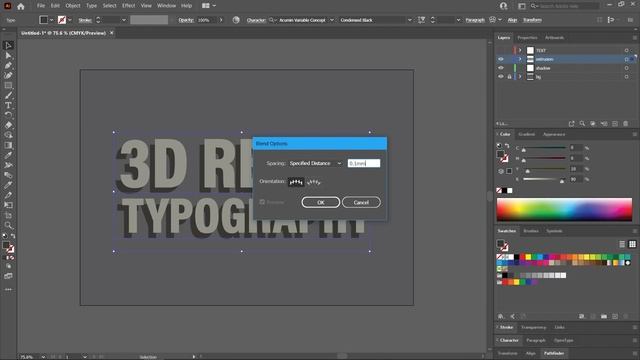Click swap fill and stroke arrow in toolbar
The height and width of the screenshot is (360, 640).
13,236
